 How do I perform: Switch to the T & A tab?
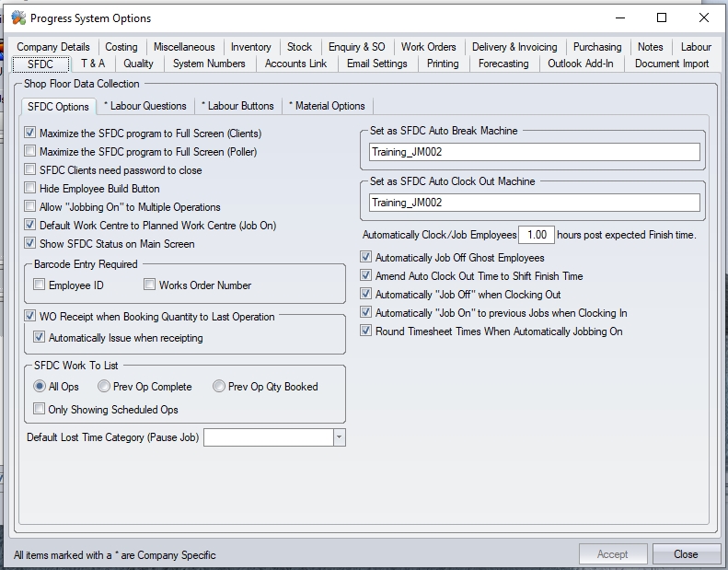pos(93,64)
